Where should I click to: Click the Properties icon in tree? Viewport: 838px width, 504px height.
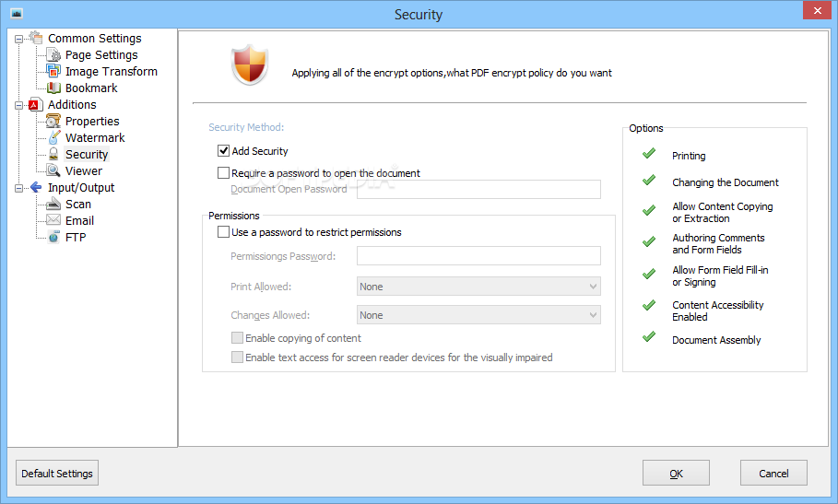pos(53,121)
